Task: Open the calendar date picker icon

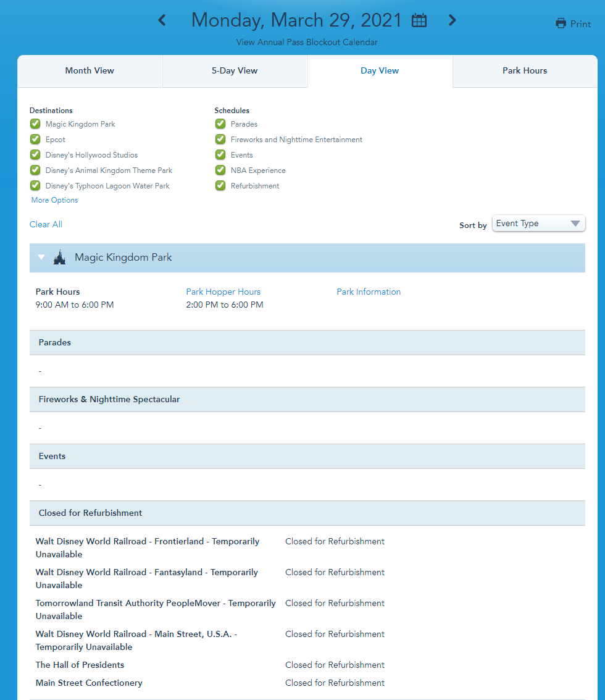Action: tap(419, 20)
